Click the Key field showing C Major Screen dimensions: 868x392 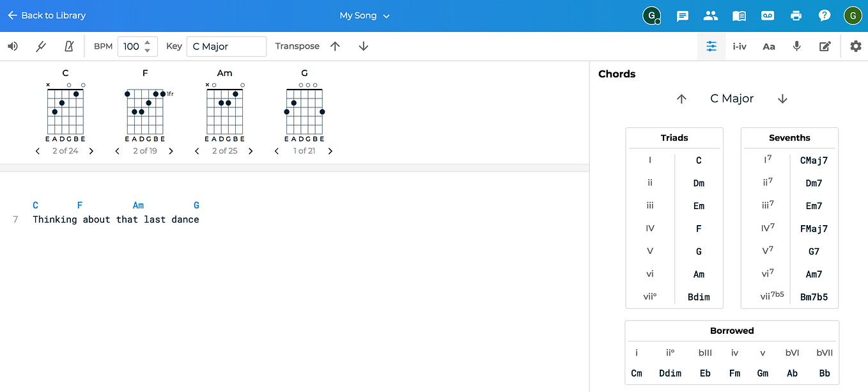click(x=226, y=46)
